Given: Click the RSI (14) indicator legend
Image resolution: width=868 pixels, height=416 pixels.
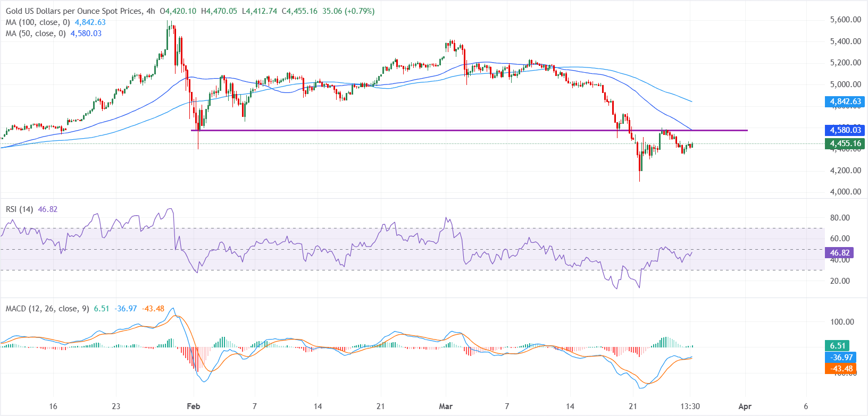Looking at the screenshot, I should coord(19,209).
